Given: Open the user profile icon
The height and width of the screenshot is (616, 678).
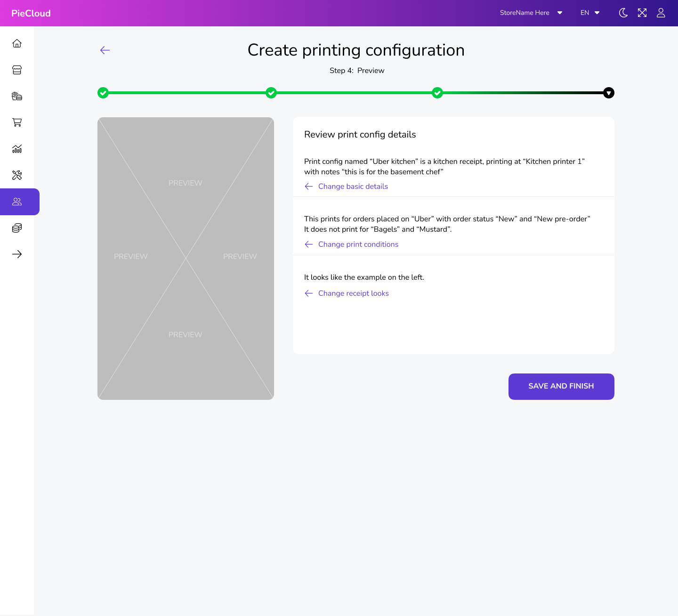Looking at the screenshot, I should click(x=661, y=13).
